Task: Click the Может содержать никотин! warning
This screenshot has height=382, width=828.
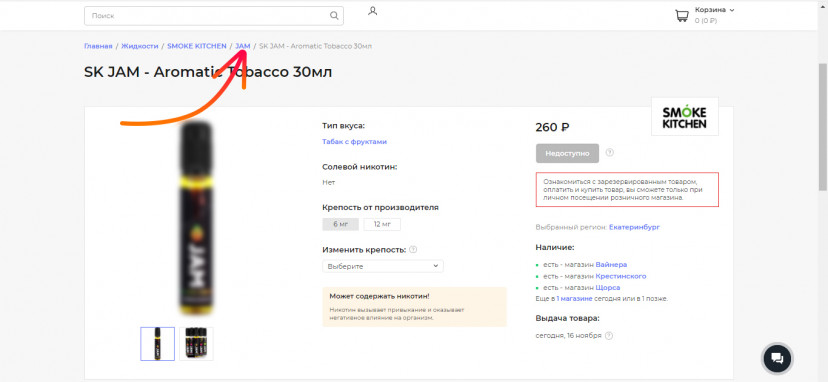Action: coord(414,307)
